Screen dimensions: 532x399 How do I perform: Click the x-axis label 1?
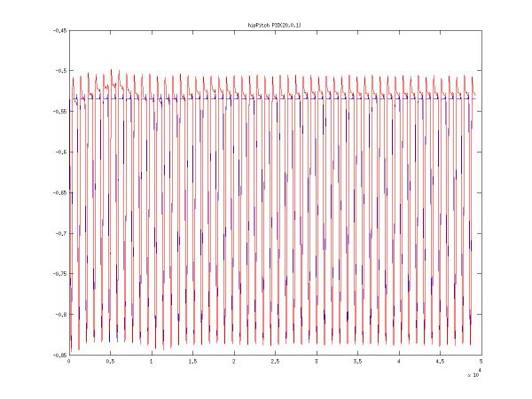(152, 362)
